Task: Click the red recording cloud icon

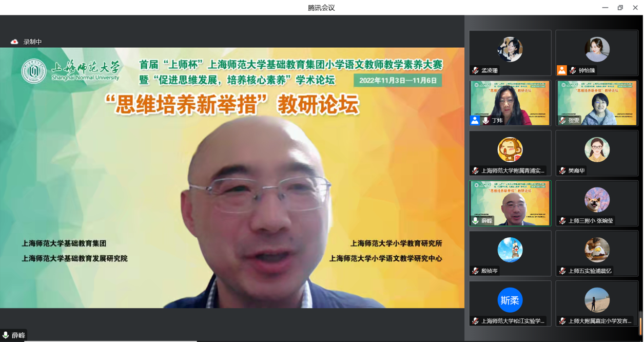Action: (x=14, y=42)
